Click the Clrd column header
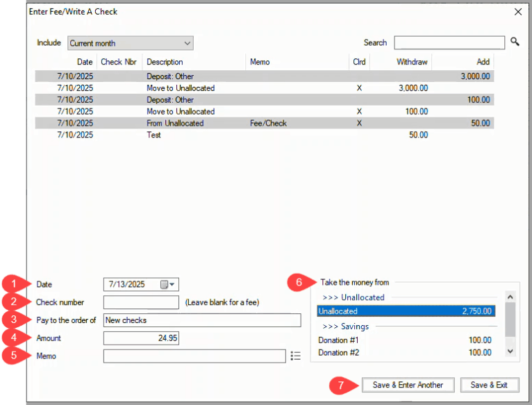 (x=359, y=62)
